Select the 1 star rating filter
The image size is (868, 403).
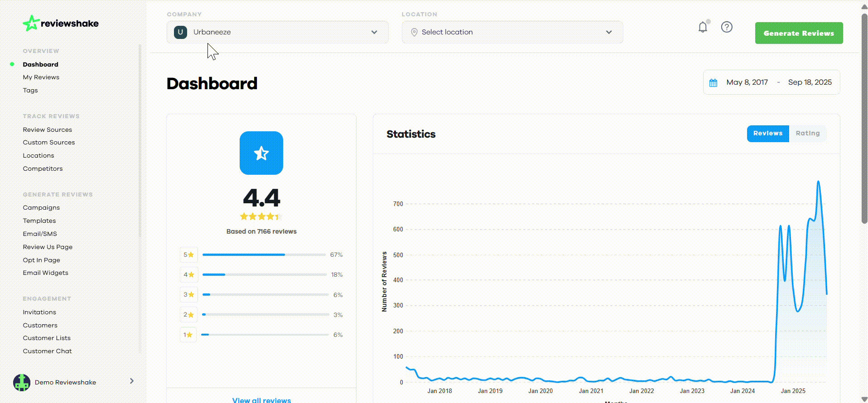pos(188,335)
